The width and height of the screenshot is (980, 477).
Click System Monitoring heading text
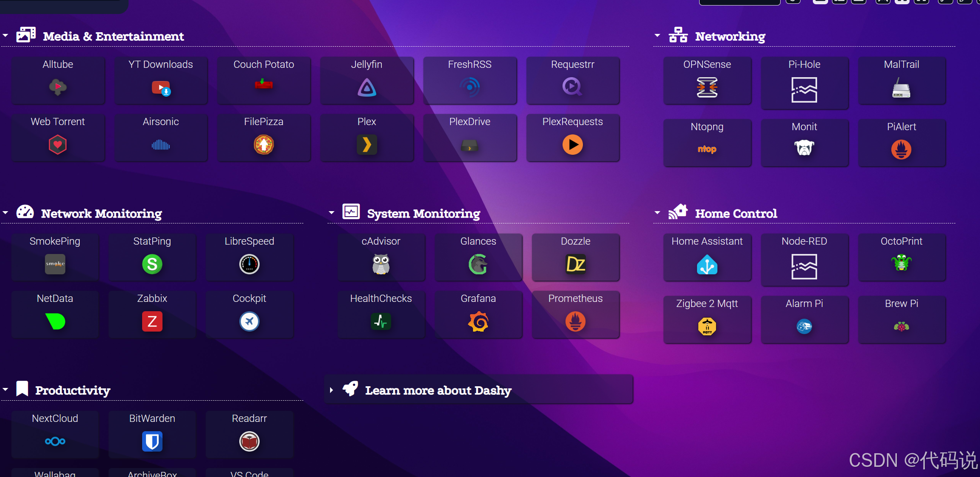(423, 213)
